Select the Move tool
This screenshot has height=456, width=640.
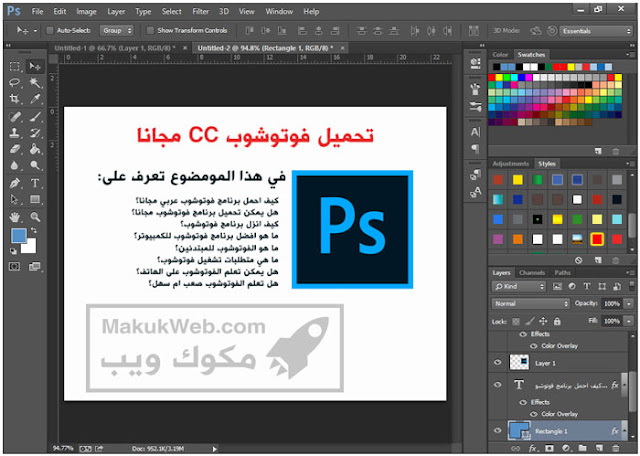35,66
